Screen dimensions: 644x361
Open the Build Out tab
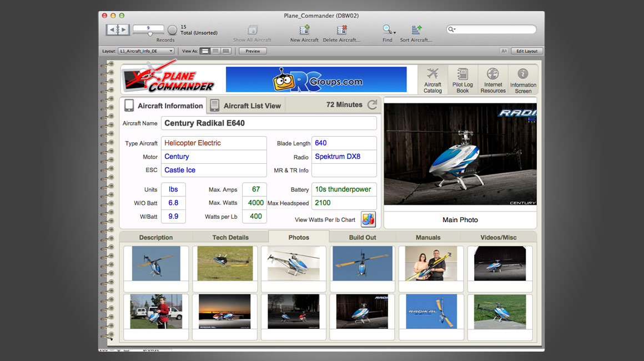tap(362, 237)
